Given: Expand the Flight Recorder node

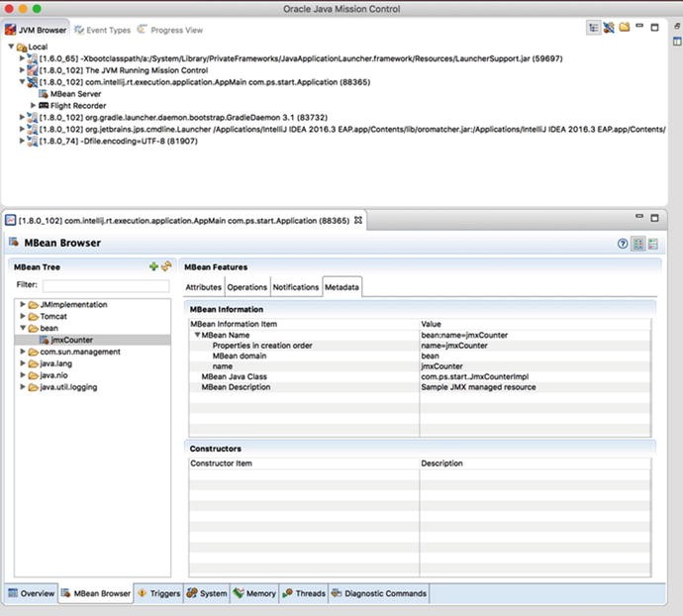Looking at the screenshot, I should [33, 106].
